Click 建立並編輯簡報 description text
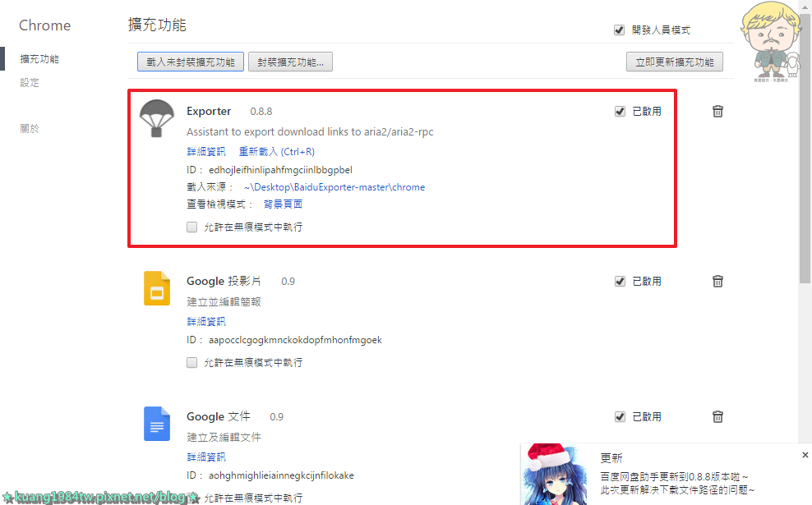Viewport: 812px width, 505px height. point(224,301)
